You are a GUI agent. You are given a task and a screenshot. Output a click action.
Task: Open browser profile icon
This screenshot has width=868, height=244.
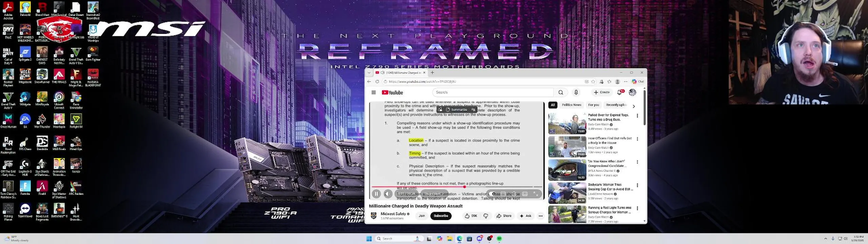(x=617, y=82)
